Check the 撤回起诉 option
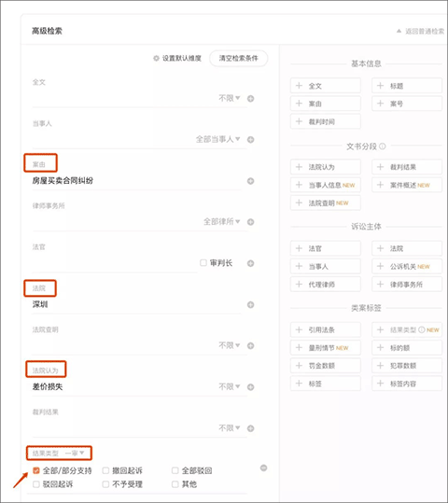 pos(105,470)
